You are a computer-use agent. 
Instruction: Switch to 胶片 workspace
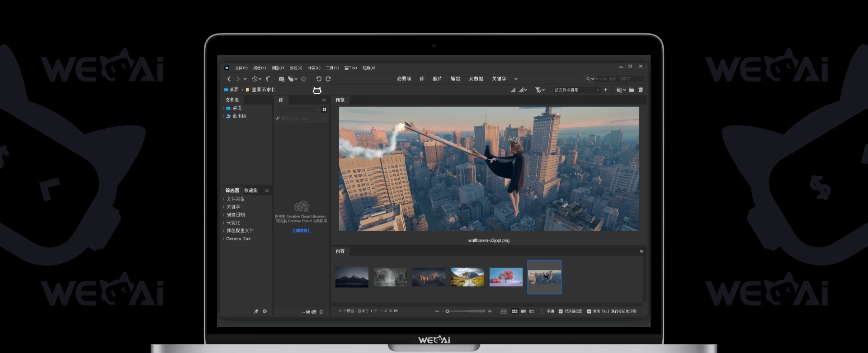click(x=437, y=79)
